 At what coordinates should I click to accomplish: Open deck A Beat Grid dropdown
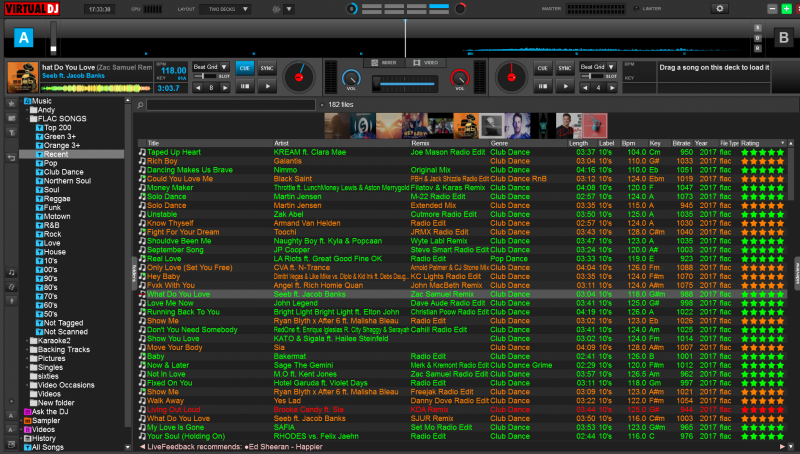tap(211, 67)
